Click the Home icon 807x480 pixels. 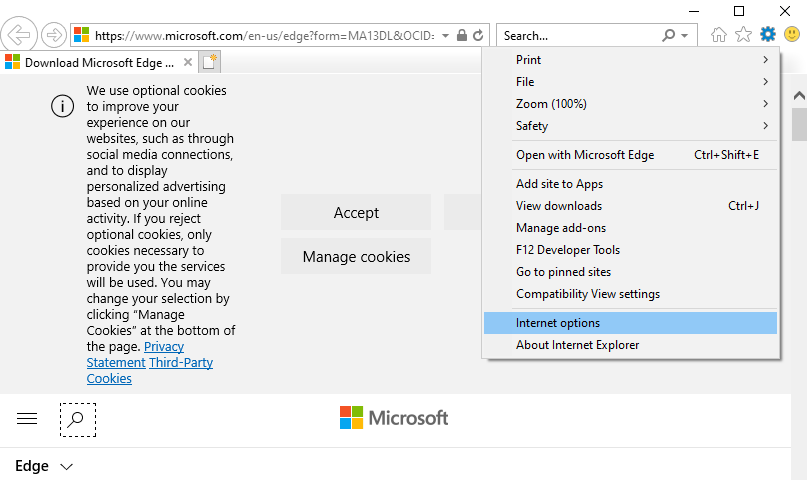click(718, 35)
